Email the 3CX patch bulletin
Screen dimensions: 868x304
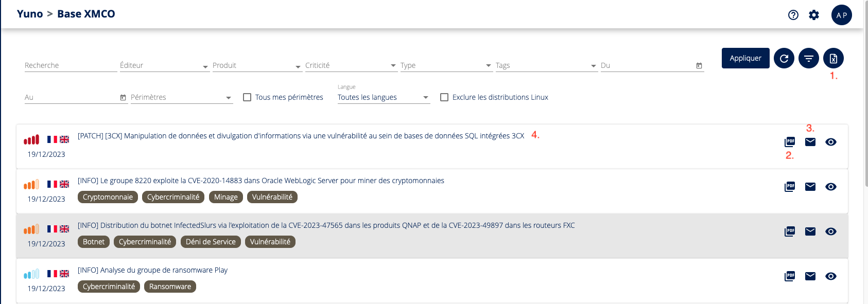[810, 142]
